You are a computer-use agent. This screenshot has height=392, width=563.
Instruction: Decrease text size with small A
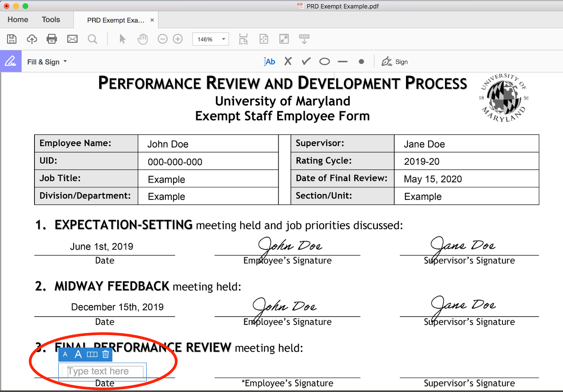pos(65,354)
